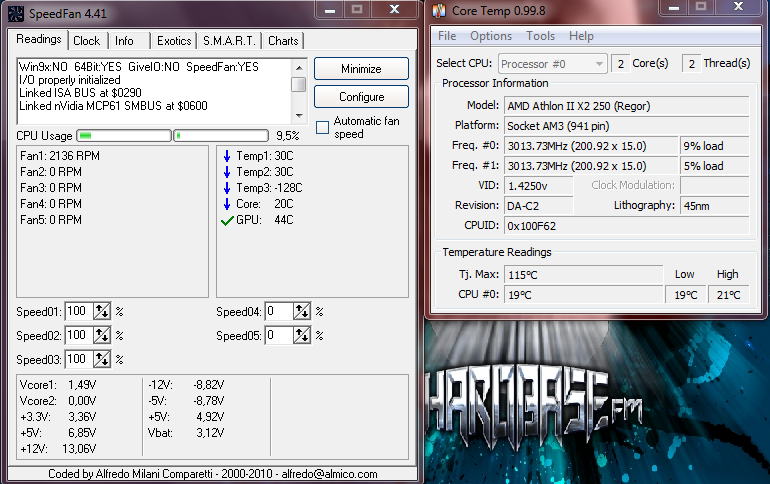The height and width of the screenshot is (484, 770).
Task: Maximize the Core Temp window
Action: coord(701,7)
